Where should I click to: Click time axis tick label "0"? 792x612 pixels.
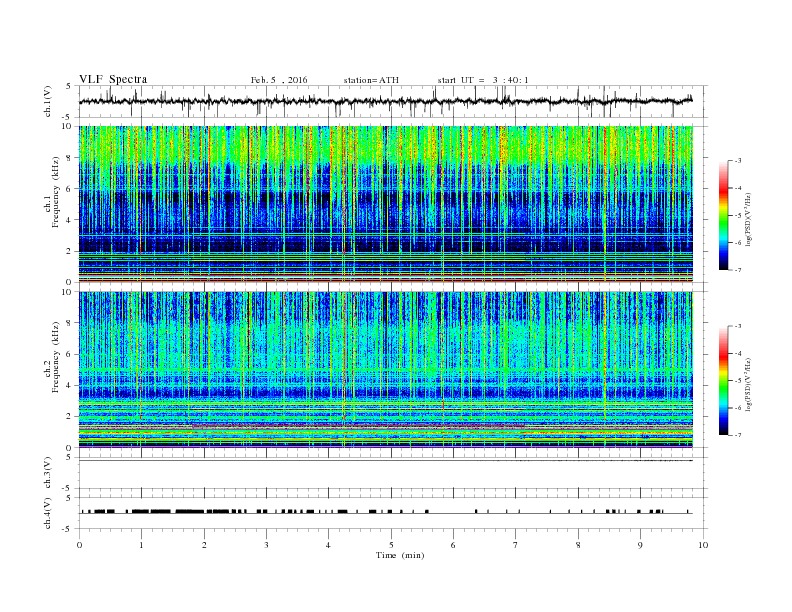(x=79, y=545)
